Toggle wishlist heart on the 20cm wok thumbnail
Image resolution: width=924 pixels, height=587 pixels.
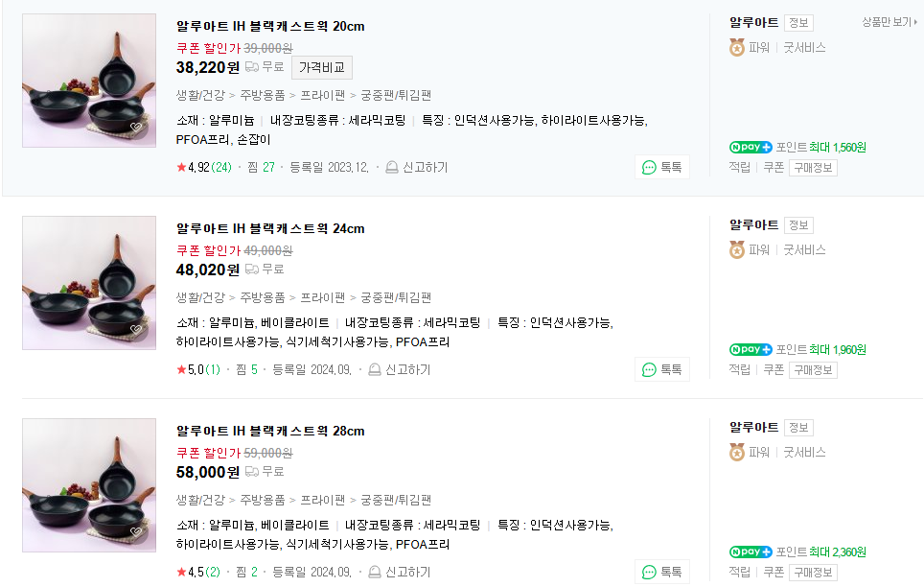pyautogui.click(x=137, y=128)
